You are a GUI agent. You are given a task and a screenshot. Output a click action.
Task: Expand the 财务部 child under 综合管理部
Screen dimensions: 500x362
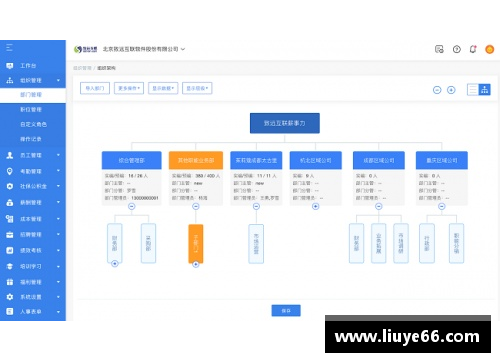pos(115,264)
